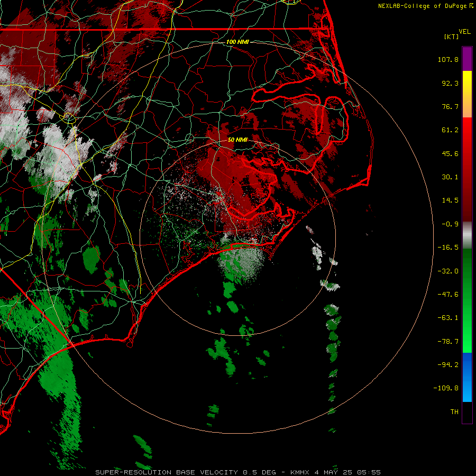Viewport: 476px width, 476px height.
Task: Click the [KT] units label
Action: click(452, 36)
